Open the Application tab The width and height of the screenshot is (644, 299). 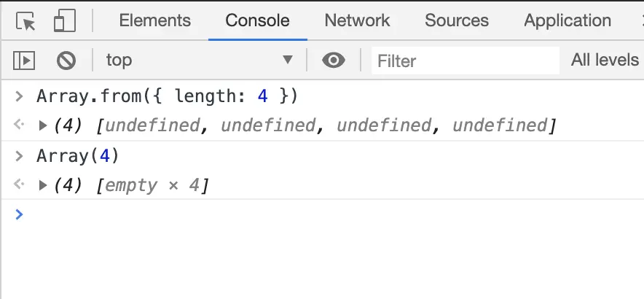pos(567,20)
